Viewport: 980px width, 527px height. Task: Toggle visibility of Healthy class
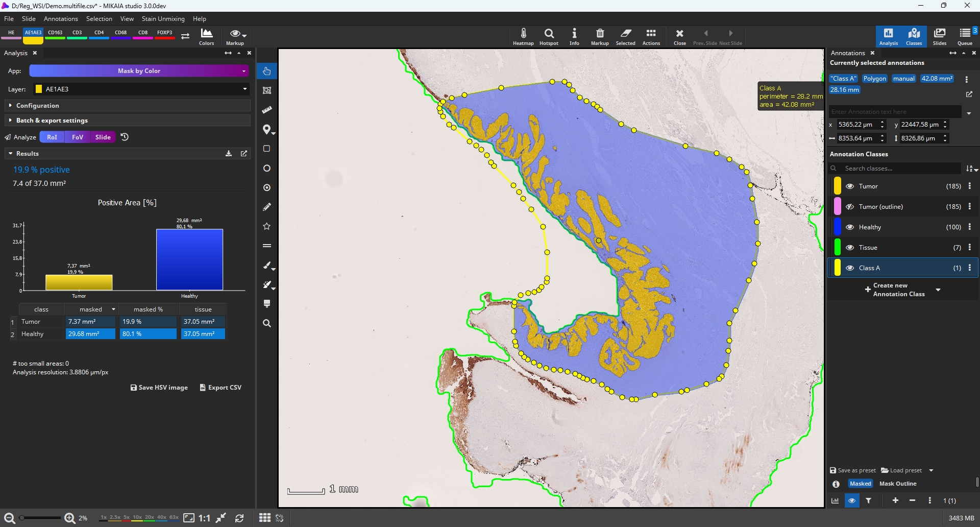click(x=850, y=227)
